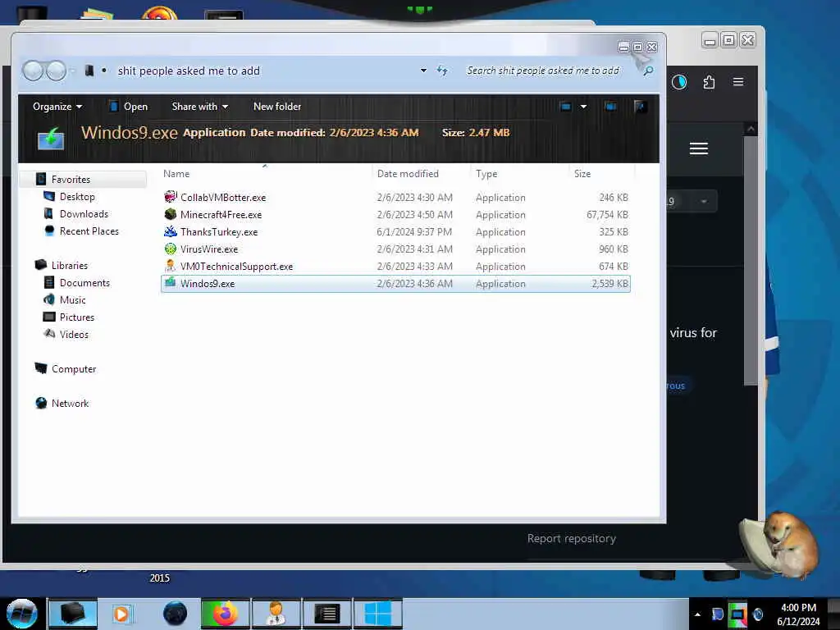Click Favorites in the navigation pane
The image size is (840, 630).
click(x=71, y=180)
